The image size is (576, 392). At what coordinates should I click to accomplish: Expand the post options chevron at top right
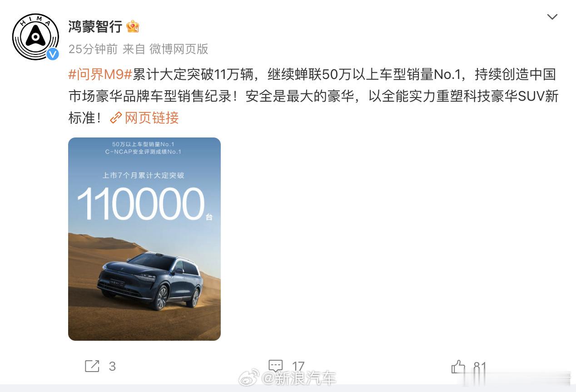(x=552, y=17)
